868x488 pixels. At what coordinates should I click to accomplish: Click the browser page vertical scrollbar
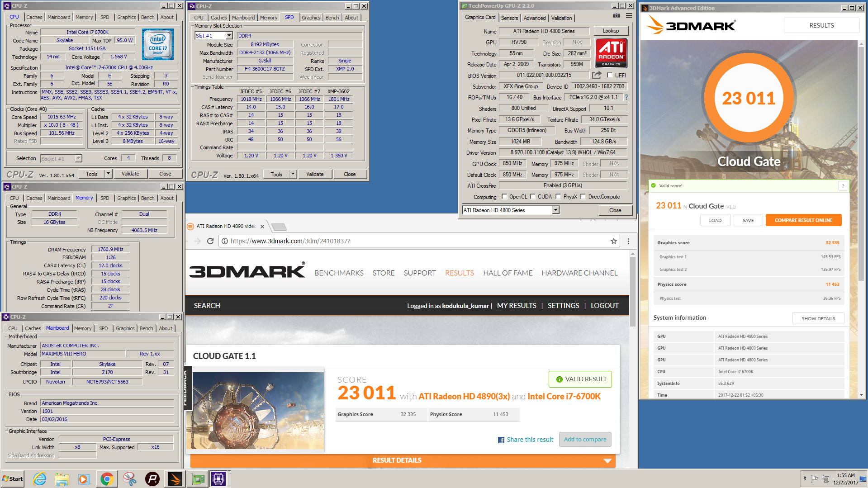pos(633,292)
